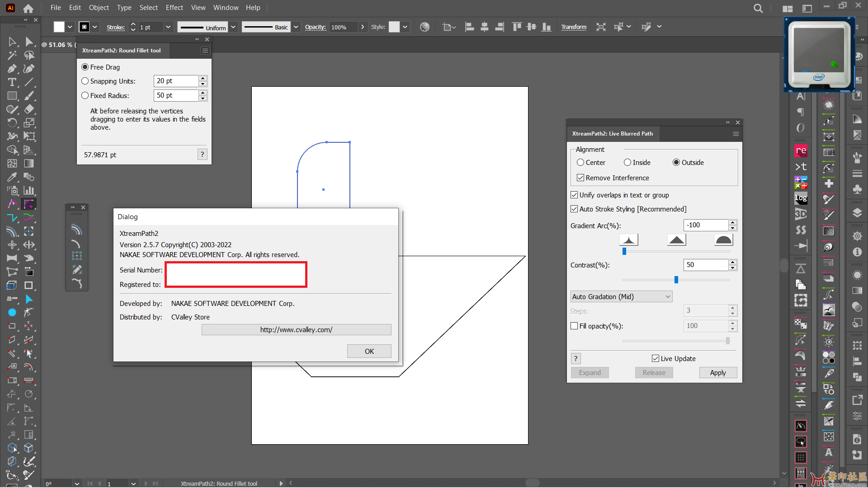
Task: Toggle Auto Stroke Styling checkbox
Action: (x=574, y=209)
